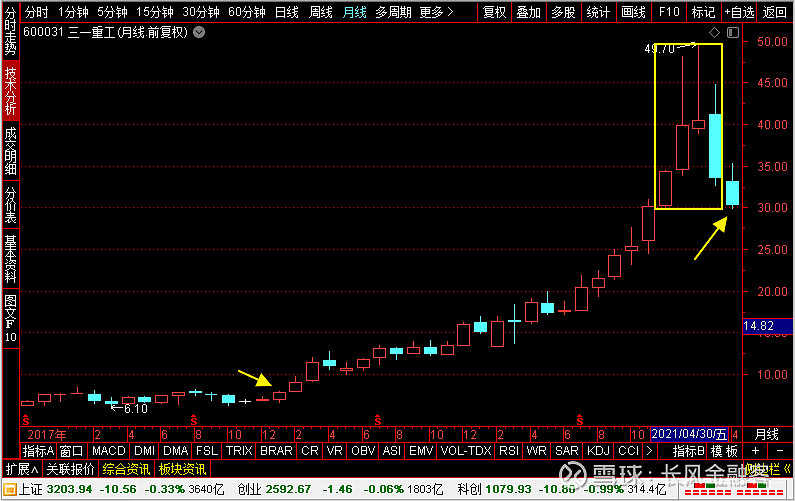This screenshot has width=795, height=501.
Task: Switch chart to 30分钟 period
Action: click(201, 12)
